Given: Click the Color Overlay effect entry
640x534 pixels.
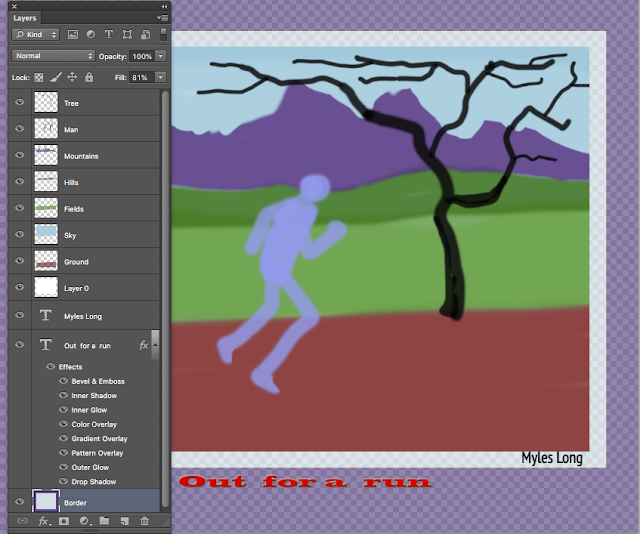Looking at the screenshot, I should point(94,424).
